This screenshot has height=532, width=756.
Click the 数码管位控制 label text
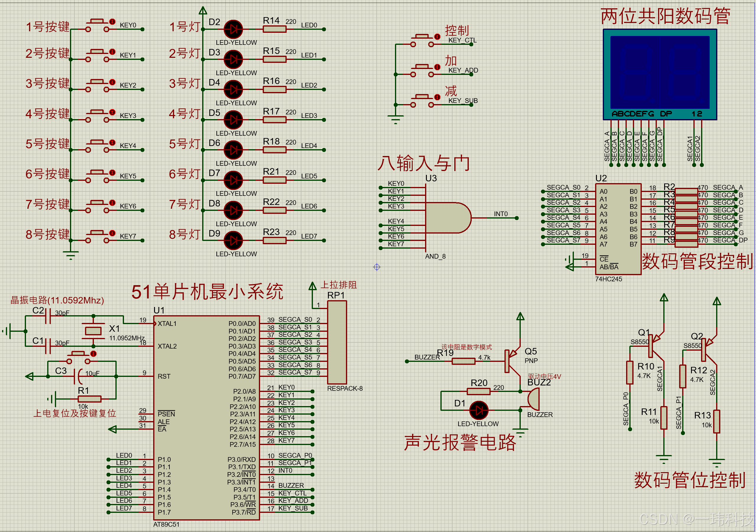pos(690,480)
